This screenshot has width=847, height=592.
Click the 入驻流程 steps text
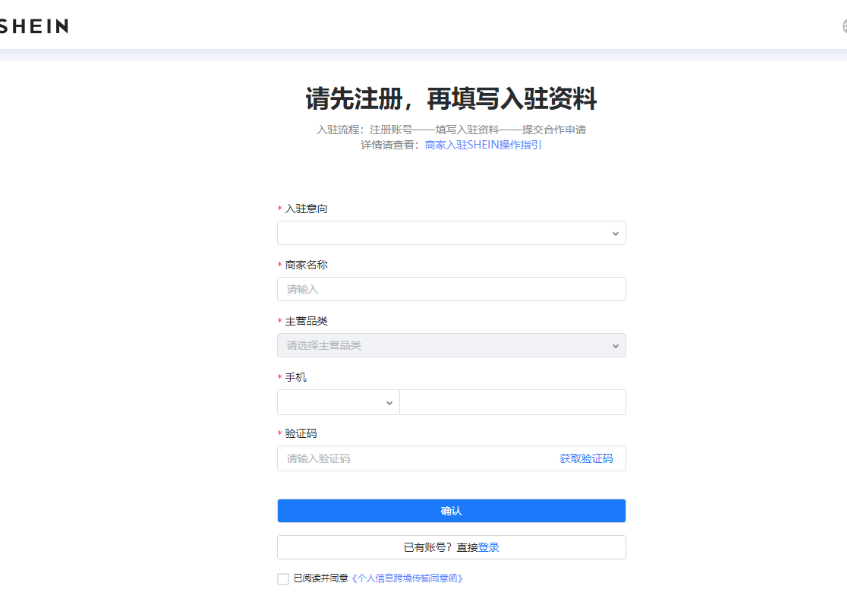(x=451, y=130)
